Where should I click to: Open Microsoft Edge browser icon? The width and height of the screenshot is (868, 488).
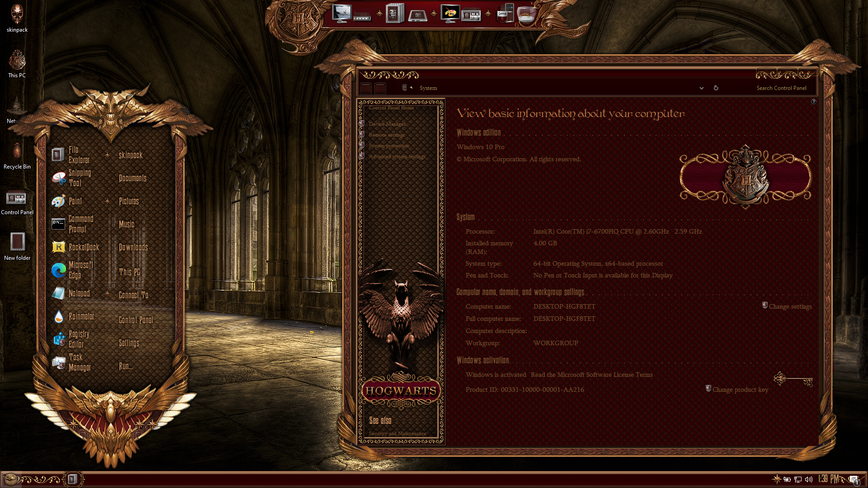59,270
